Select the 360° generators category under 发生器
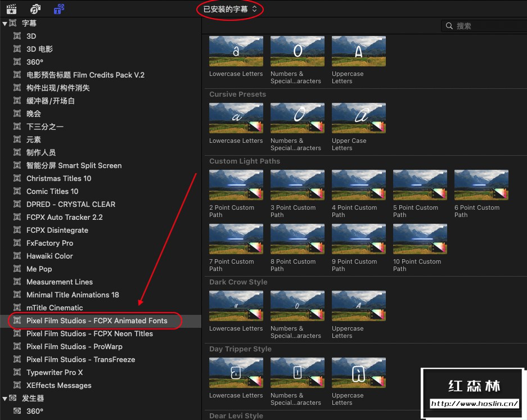Viewport: 527px width, 420px height. pyautogui.click(x=35, y=411)
